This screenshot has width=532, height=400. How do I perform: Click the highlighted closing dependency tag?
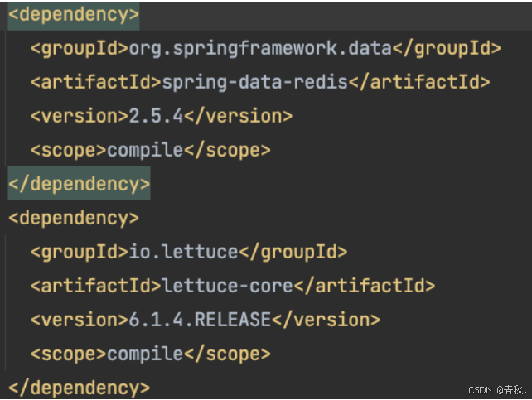[79, 183]
